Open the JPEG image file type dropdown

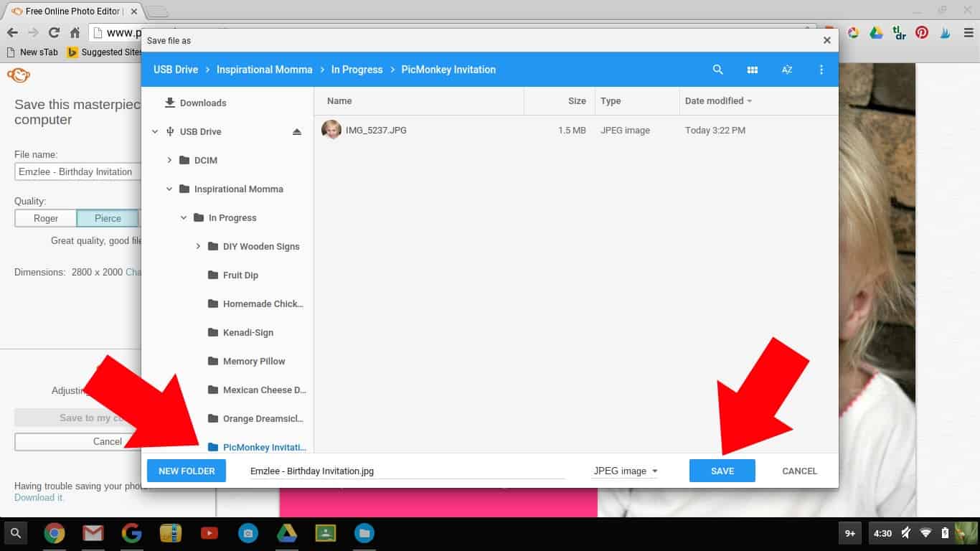(624, 471)
